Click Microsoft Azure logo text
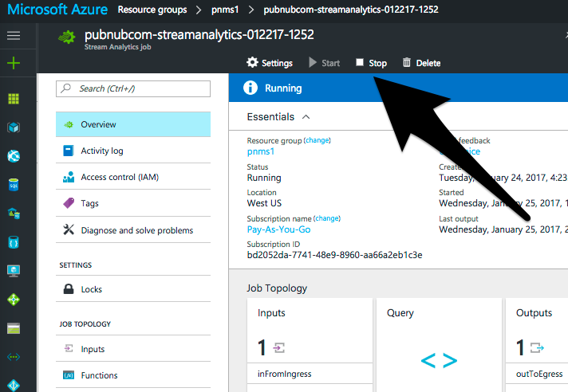The image size is (568, 392). point(57,10)
